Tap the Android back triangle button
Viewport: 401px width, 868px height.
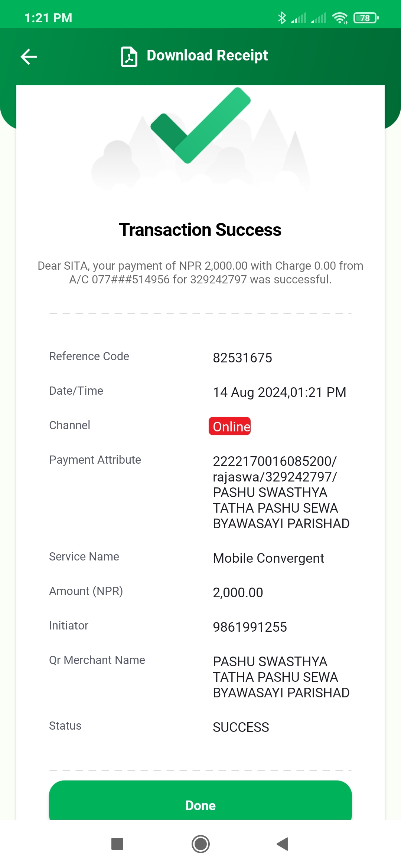click(x=283, y=844)
